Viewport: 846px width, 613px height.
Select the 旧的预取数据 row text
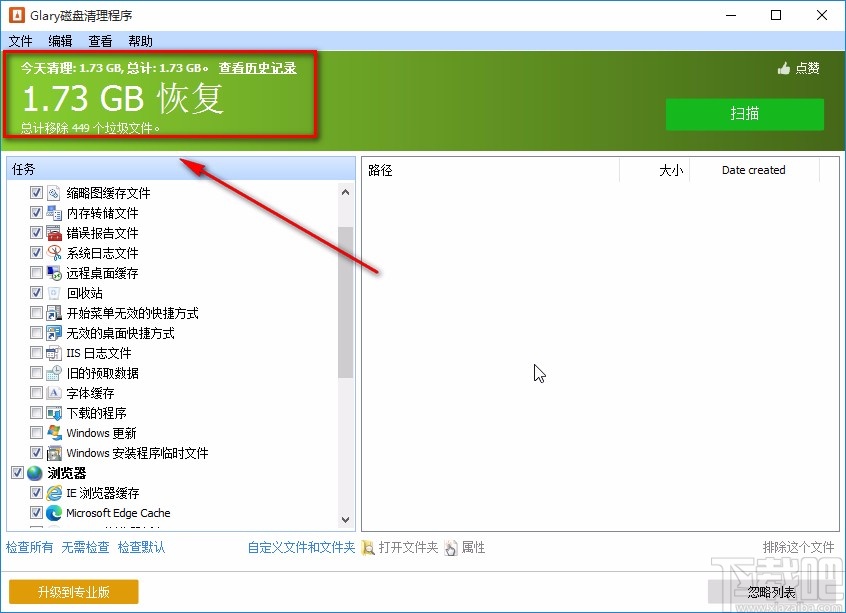coord(103,373)
